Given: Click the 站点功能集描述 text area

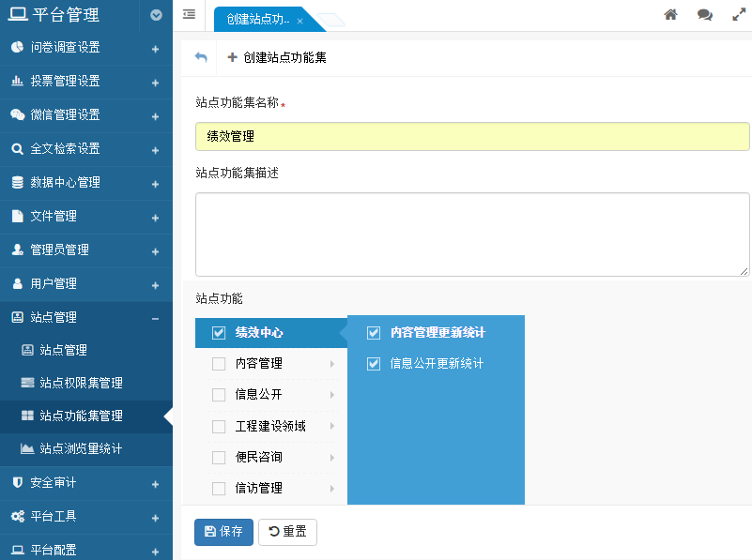Looking at the screenshot, I should pos(471,235).
